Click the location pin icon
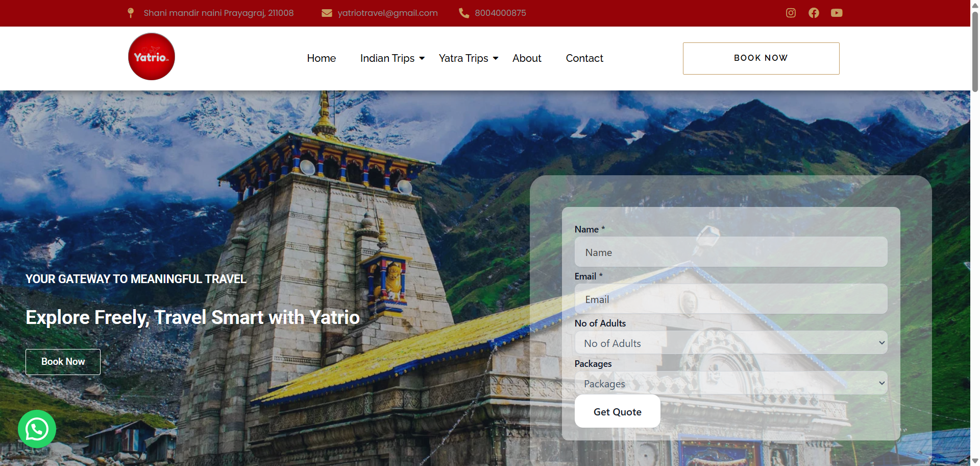This screenshot has width=980, height=466. 131,13
